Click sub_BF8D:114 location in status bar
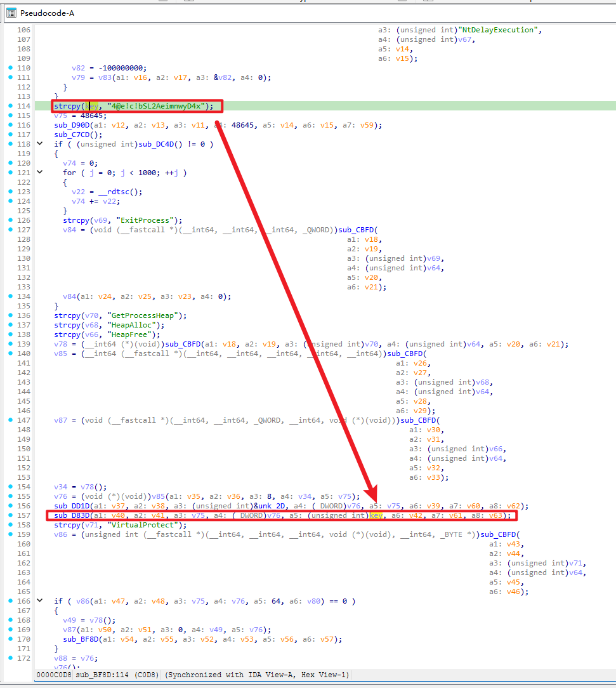The image size is (616, 688). [x=102, y=675]
